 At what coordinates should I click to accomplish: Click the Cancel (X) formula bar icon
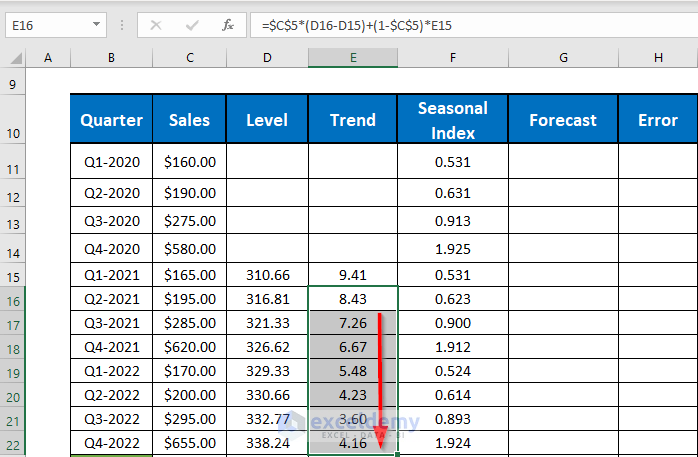(156, 24)
